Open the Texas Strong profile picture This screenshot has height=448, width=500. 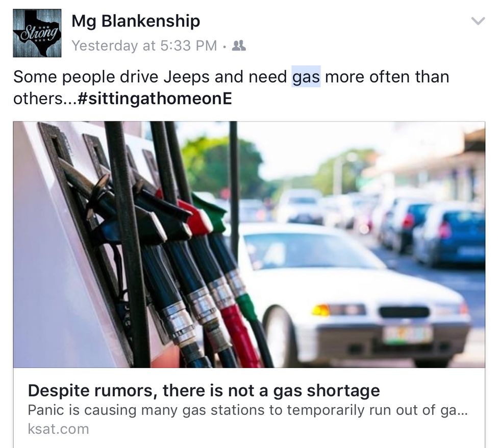click(x=37, y=33)
